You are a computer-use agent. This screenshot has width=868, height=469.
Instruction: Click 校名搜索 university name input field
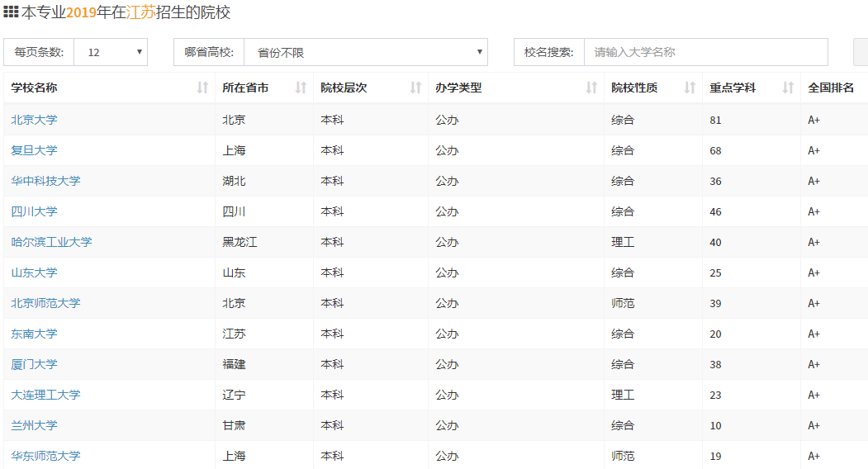pos(705,52)
